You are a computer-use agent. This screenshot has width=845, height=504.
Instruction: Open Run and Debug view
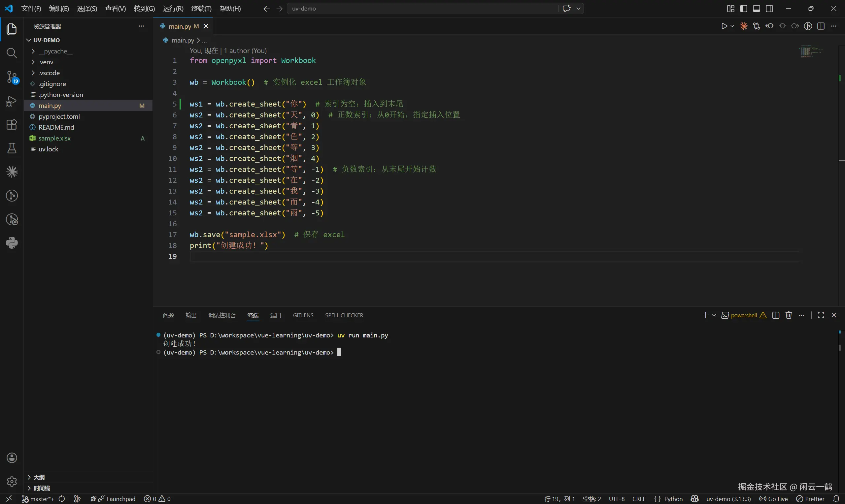[x=12, y=101]
